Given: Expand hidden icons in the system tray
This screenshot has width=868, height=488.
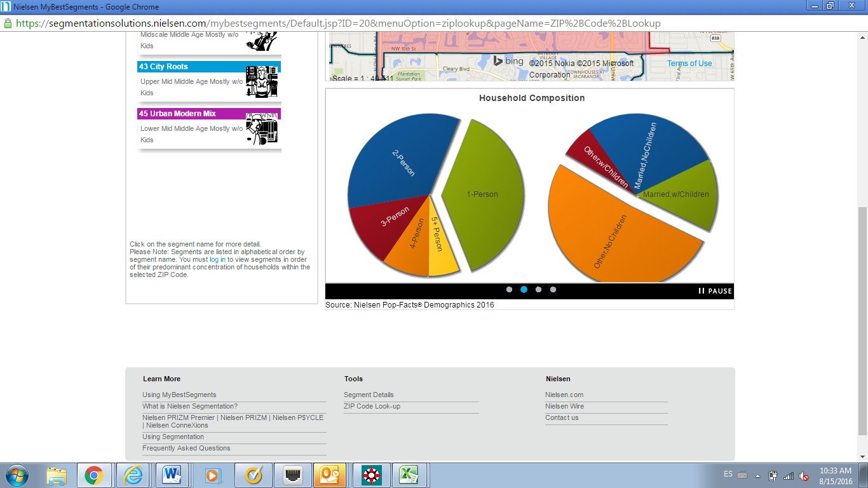Looking at the screenshot, I should tap(758, 474).
